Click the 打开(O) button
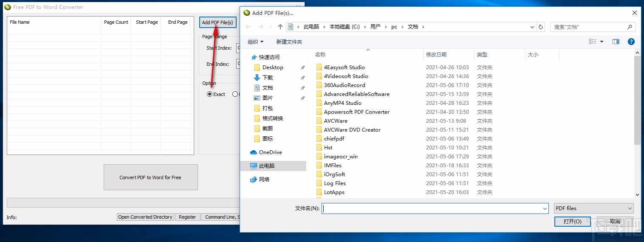644x242 pixels. [572, 222]
